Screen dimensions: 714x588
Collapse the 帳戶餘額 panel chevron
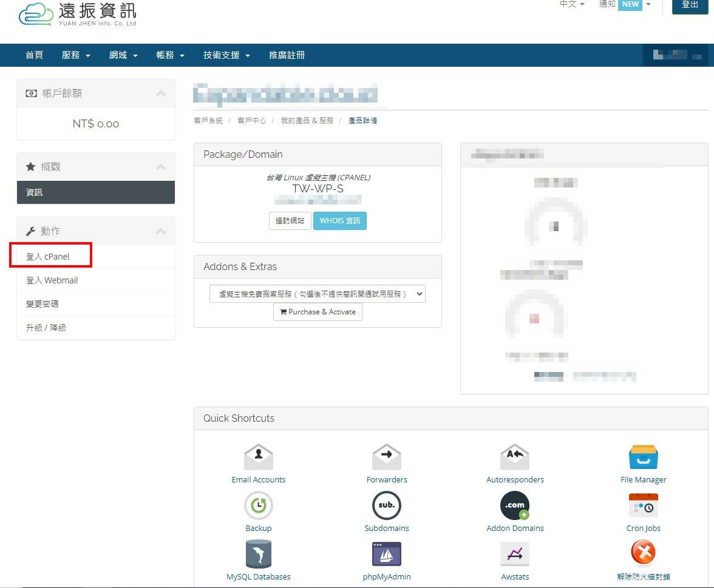161,93
